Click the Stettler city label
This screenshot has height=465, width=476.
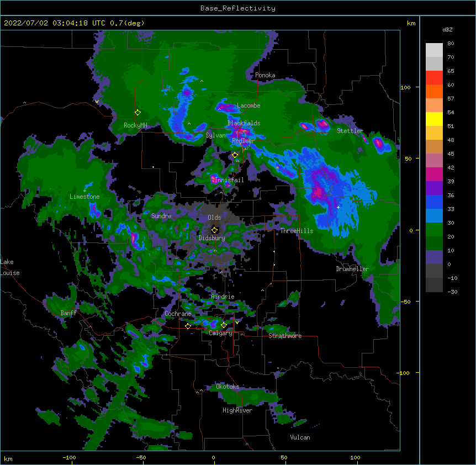350,131
